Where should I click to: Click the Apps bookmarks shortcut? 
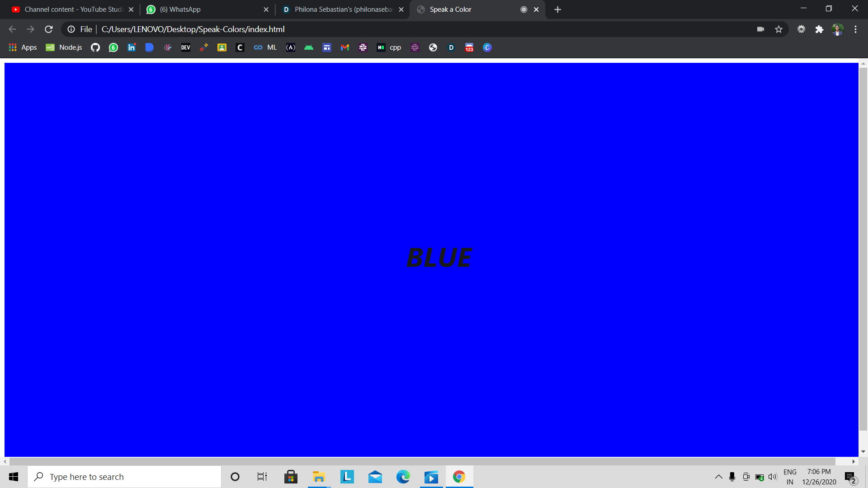(x=23, y=47)
